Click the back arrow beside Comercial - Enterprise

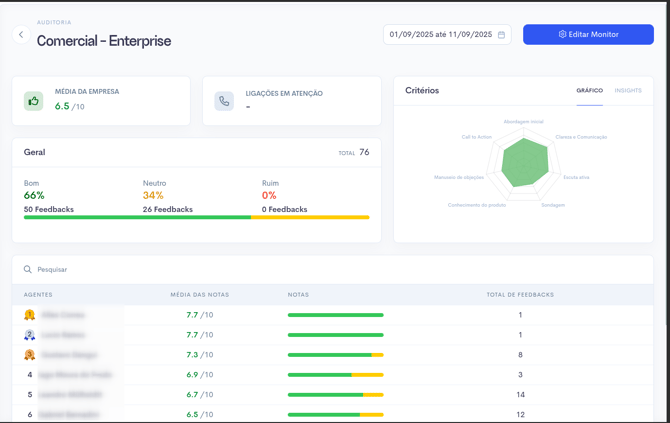pyautogui.click(x=21, y=35)
